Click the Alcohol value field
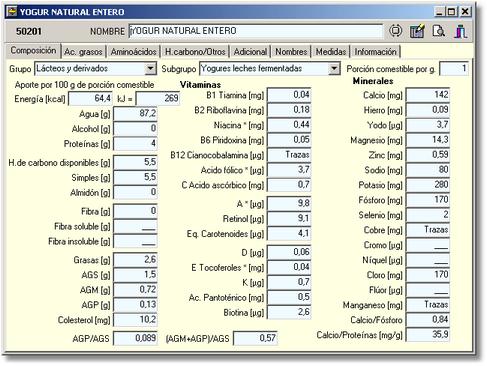The height and width of the screenshot is (366, 487). 135,129
